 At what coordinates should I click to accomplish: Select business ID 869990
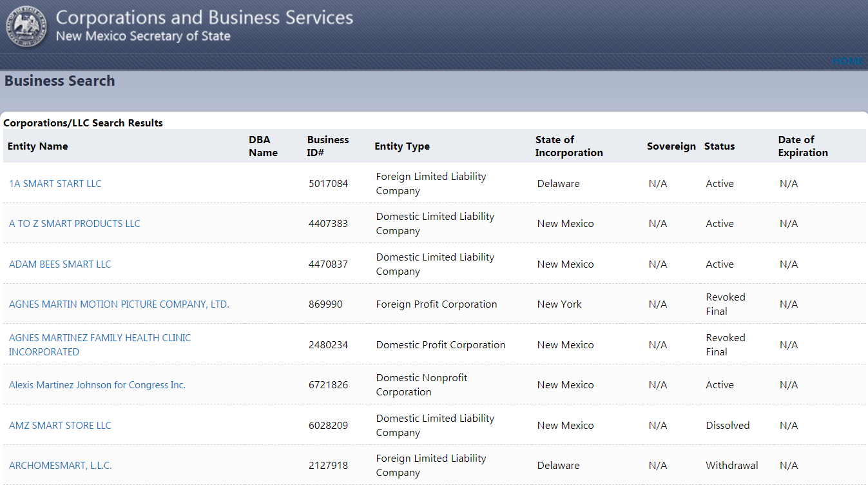tap(325, 304)
